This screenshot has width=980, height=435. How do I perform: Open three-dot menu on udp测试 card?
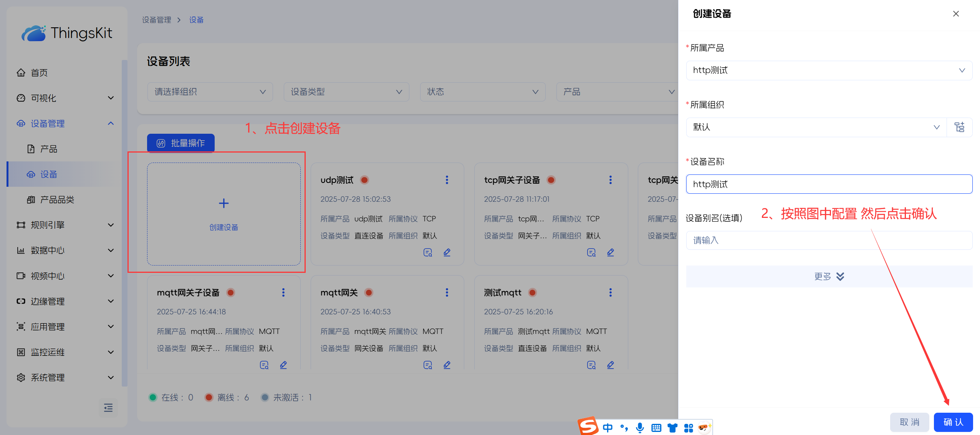click(447, 180)
